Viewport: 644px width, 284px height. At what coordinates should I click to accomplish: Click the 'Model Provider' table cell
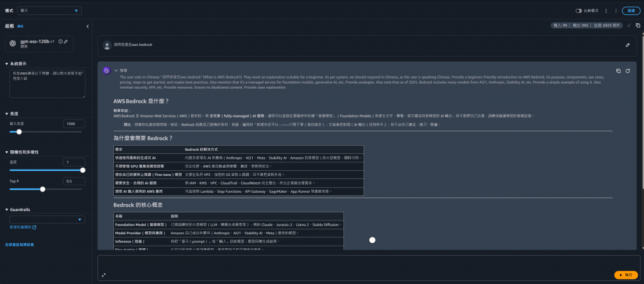click(x=142, y=233)
